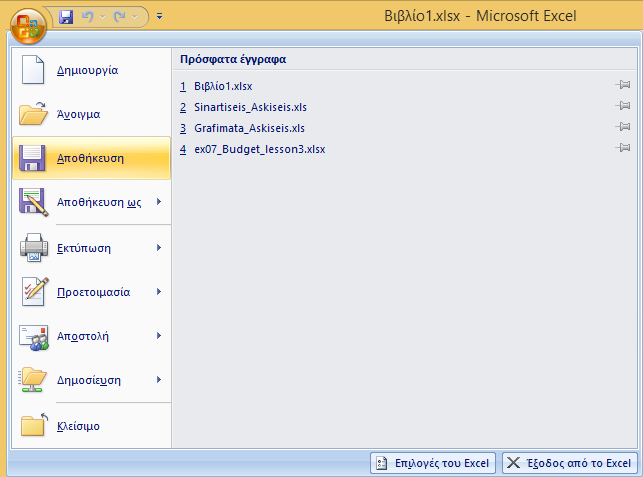
Task: Choose Άνοιγμα from the Office menu
Action: (78, 114)
